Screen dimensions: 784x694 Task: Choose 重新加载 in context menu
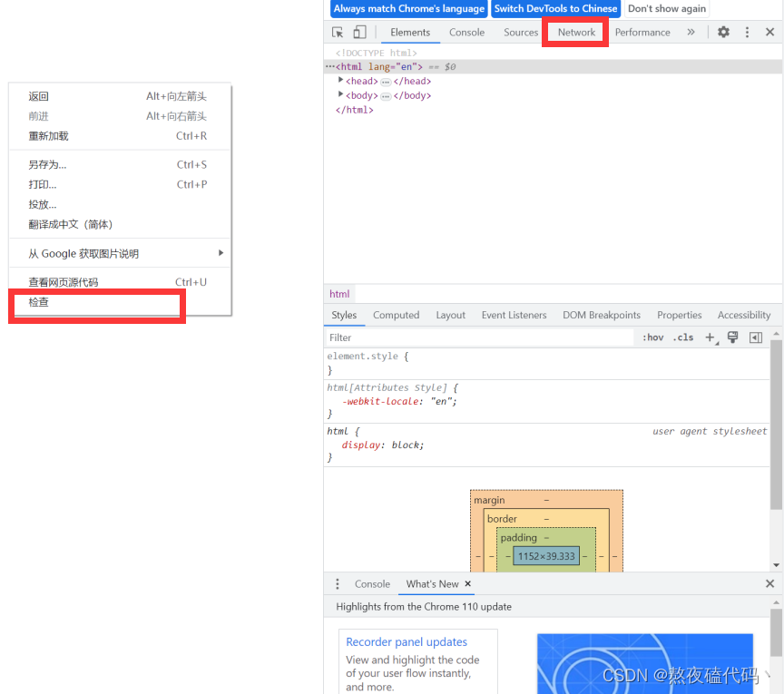click(x=120, y=136)
